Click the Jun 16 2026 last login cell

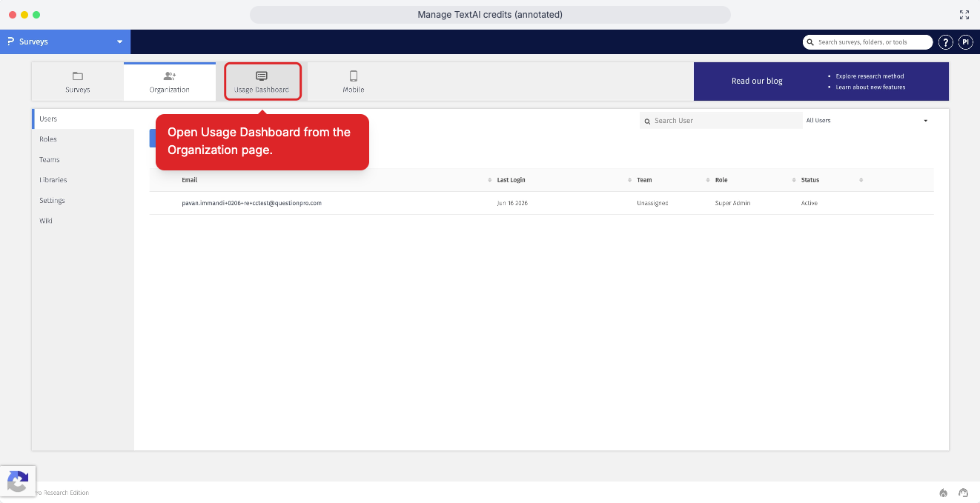pos(512,203)
